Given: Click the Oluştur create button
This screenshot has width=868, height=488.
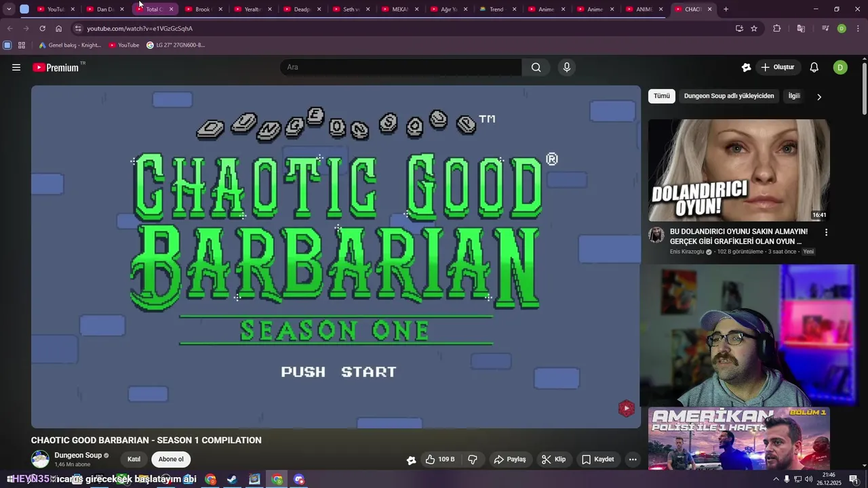Looking at the screenshot, I should [x=778, y=67].
